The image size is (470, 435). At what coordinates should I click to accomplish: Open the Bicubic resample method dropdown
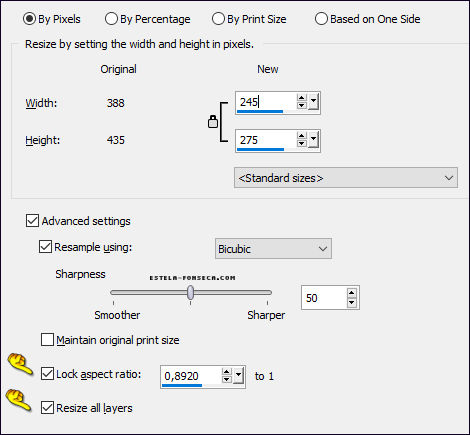[x=273, y=249]
